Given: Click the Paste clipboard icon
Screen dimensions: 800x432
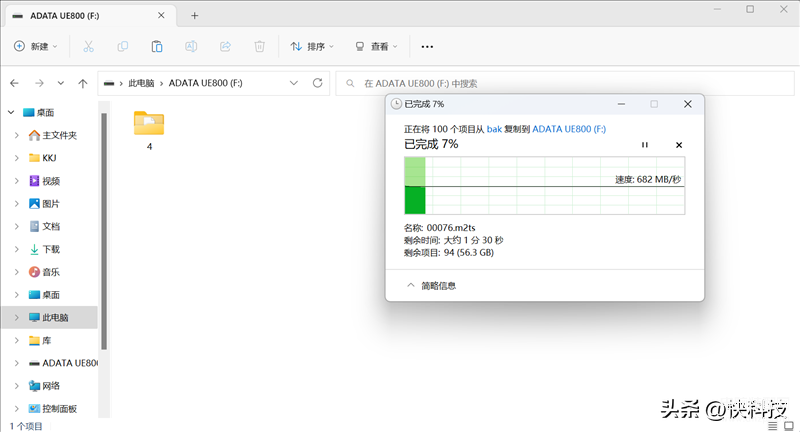Looking at the screenshot, I should 157,46.
